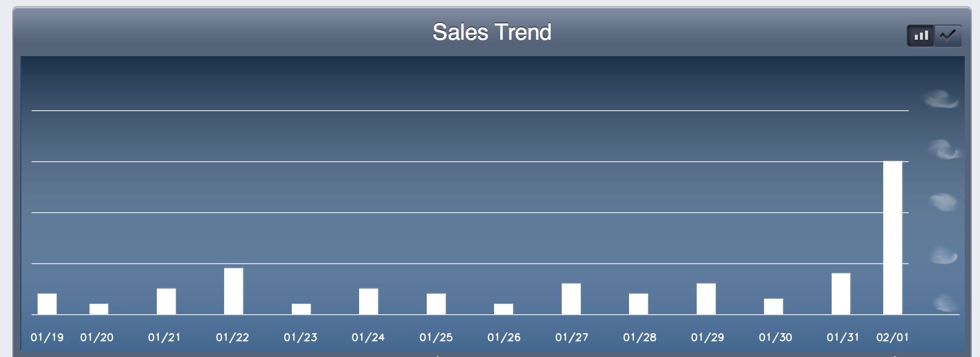Click the Sales Trend title
This screenshot has height=357, width=980.
click(492, 32)
